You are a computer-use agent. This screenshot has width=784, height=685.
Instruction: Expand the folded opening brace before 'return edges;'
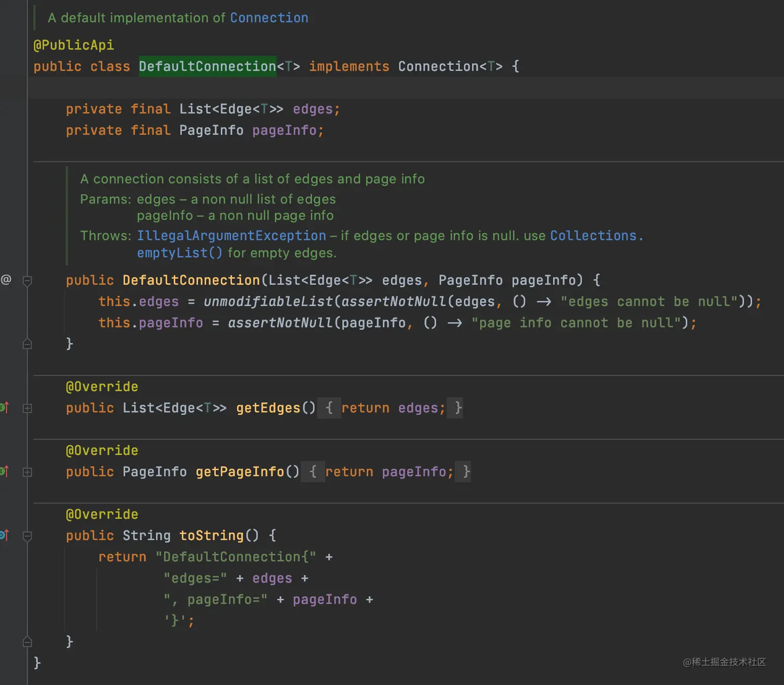point(329,408)
